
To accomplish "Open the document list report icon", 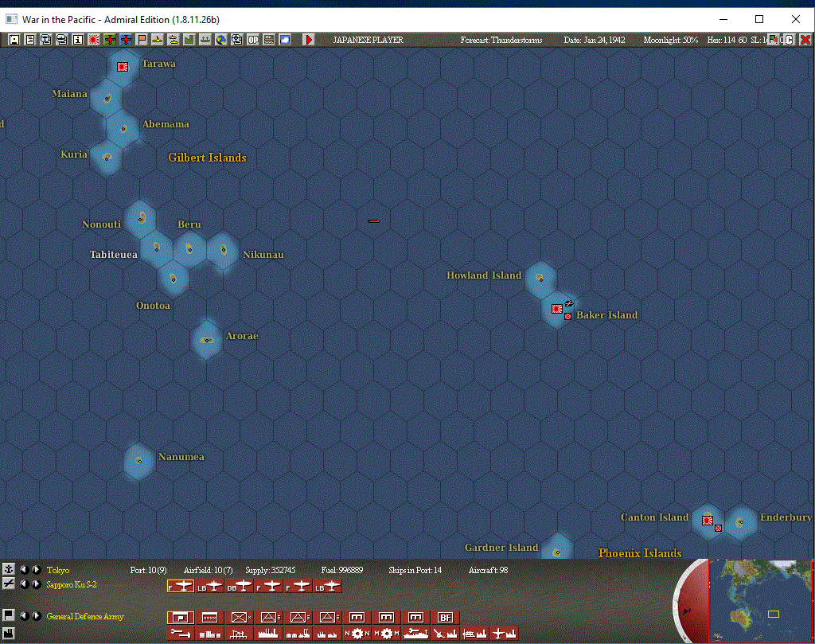I will point(30,40).
